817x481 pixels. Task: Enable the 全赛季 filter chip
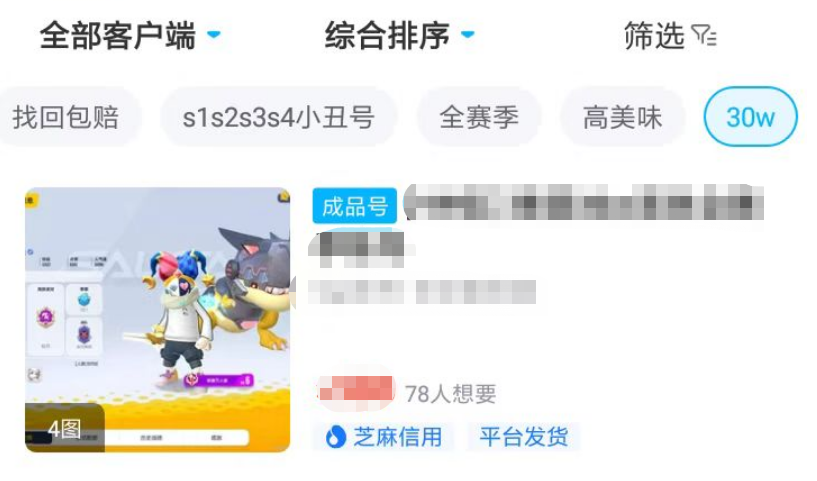[x=479, y=117]
